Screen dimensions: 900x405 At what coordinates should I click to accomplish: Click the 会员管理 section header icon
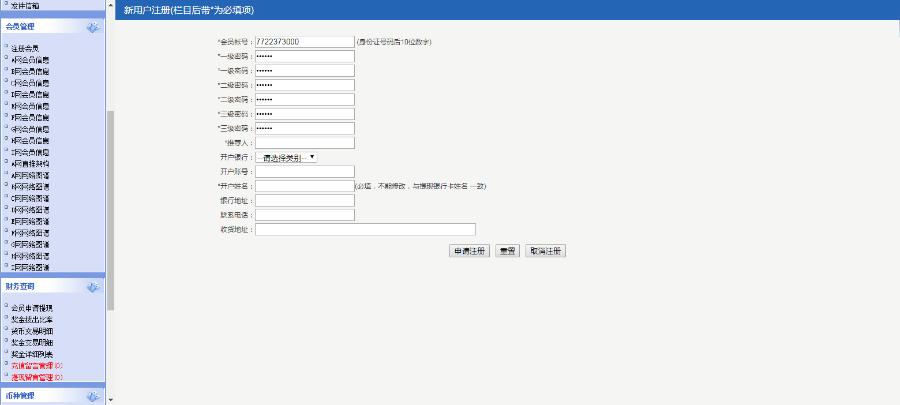[x=93, y=27]
